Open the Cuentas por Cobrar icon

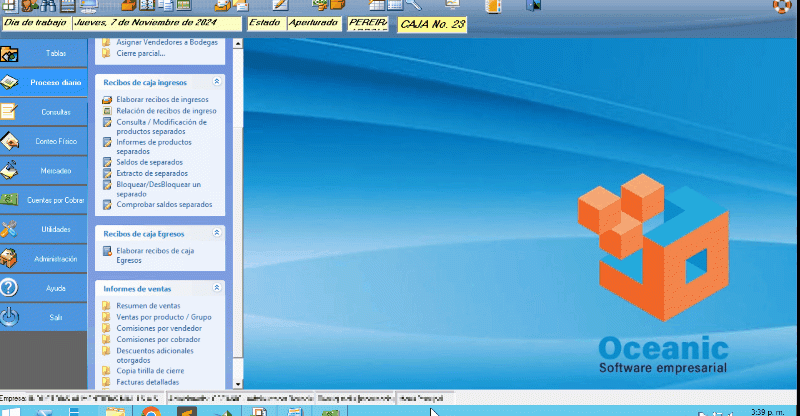tap(10, 200)
